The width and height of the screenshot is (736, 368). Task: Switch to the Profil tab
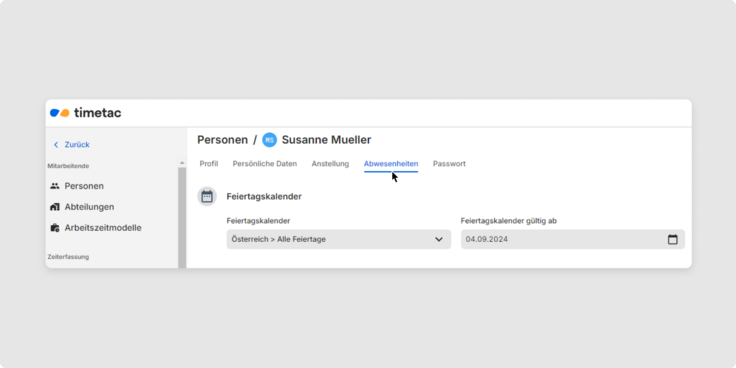pos(209,164)
